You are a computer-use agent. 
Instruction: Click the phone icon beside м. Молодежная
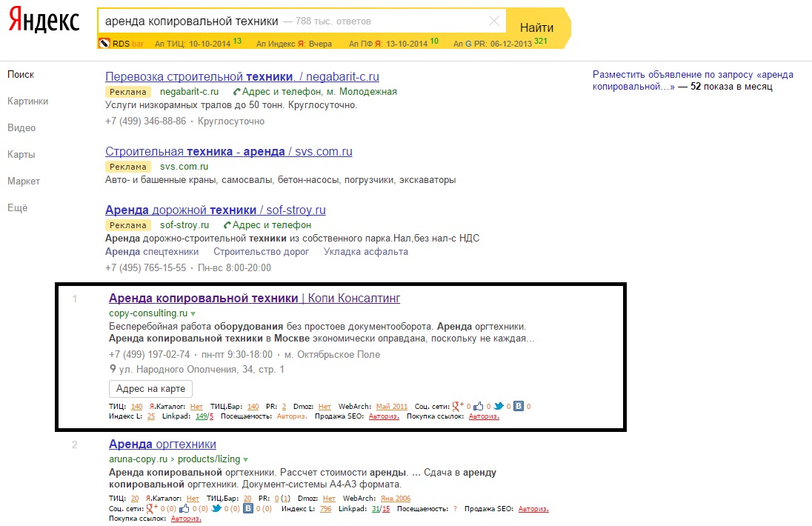coord(236,92)
